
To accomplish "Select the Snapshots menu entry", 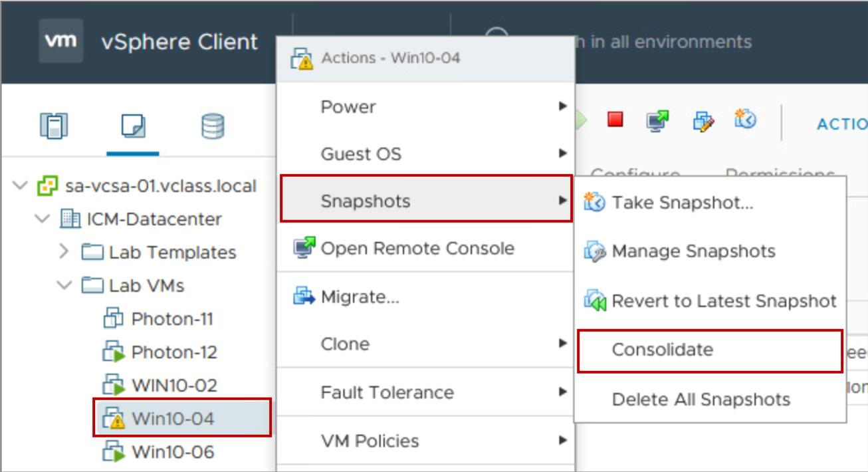I will point(425,200).
